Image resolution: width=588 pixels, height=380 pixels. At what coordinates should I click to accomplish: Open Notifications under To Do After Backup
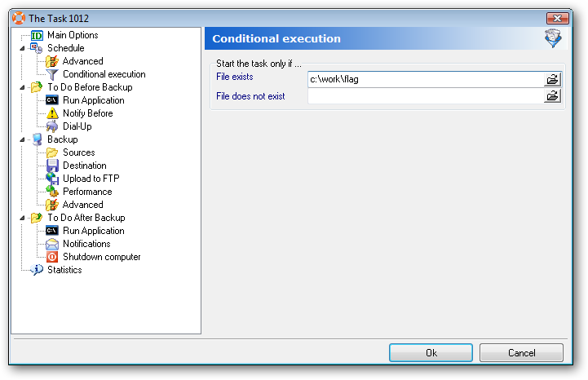coord(86,244)
